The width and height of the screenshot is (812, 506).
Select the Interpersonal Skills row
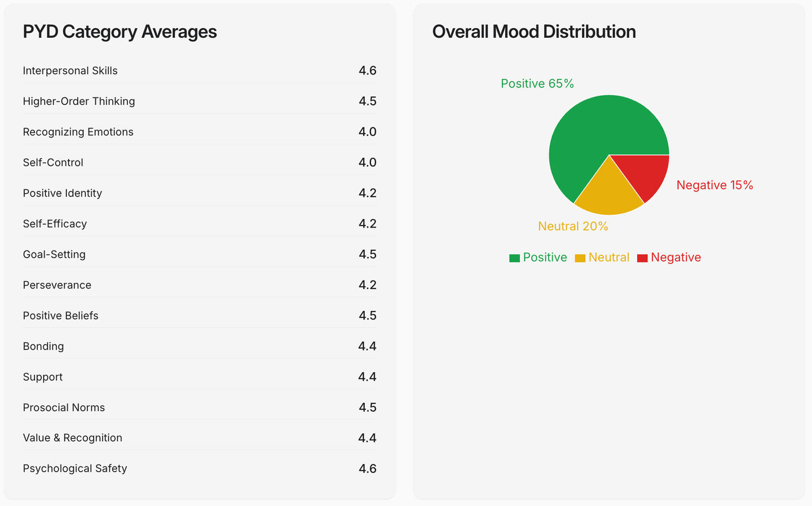pos(200,71)
